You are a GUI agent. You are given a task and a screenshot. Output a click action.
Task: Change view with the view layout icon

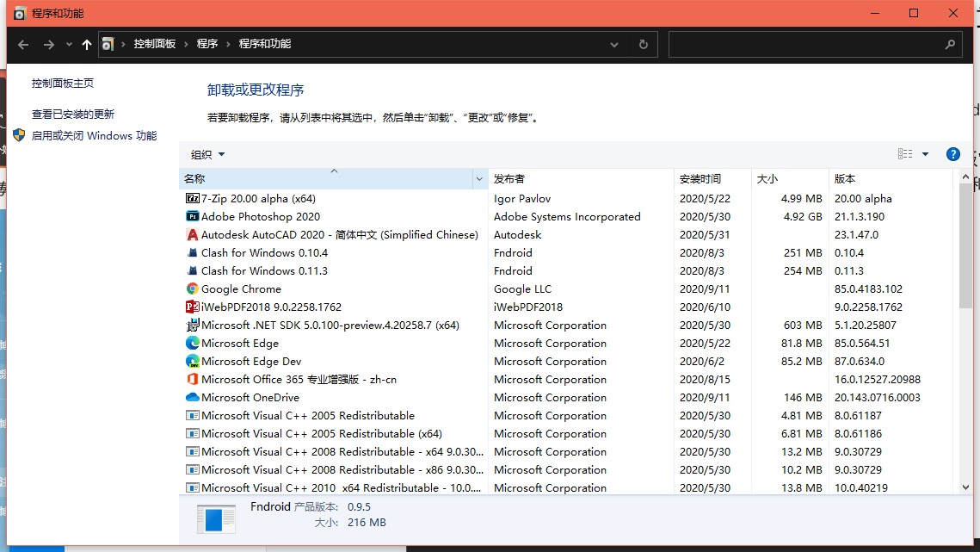[x=905, y=154]
